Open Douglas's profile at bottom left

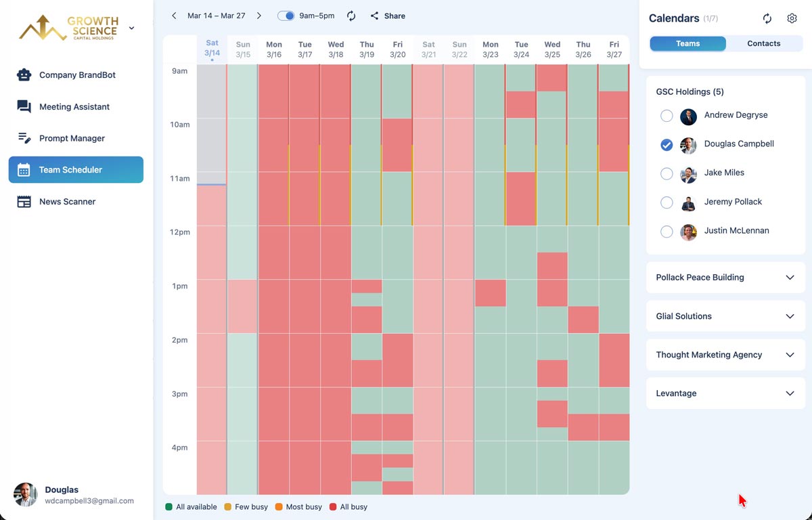(x=25, y=495)
